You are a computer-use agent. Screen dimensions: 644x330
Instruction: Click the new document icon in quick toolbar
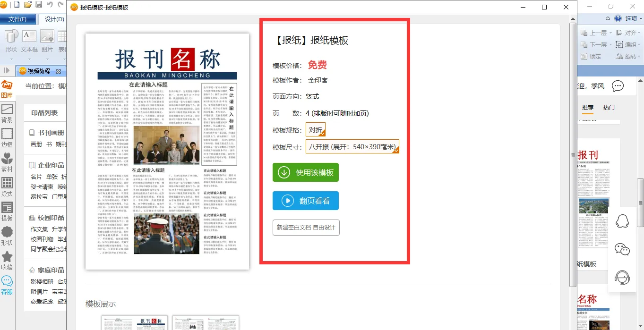[17, 5]
